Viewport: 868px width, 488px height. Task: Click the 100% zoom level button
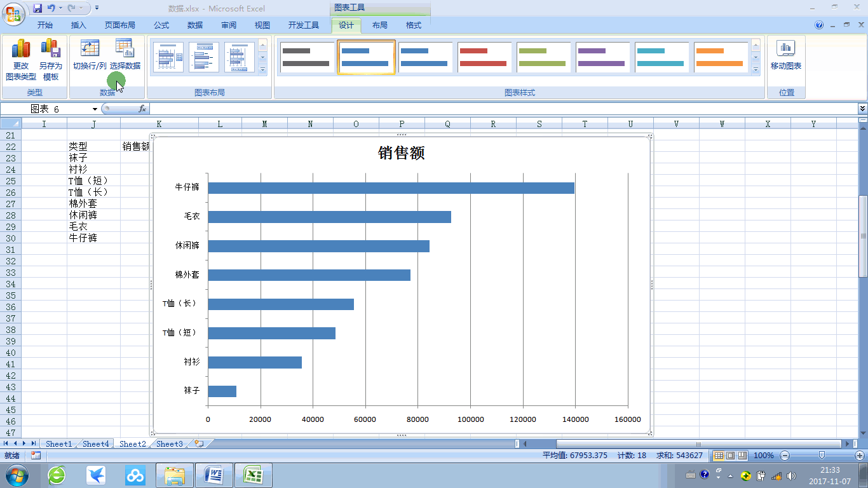[x=764, y=456]
